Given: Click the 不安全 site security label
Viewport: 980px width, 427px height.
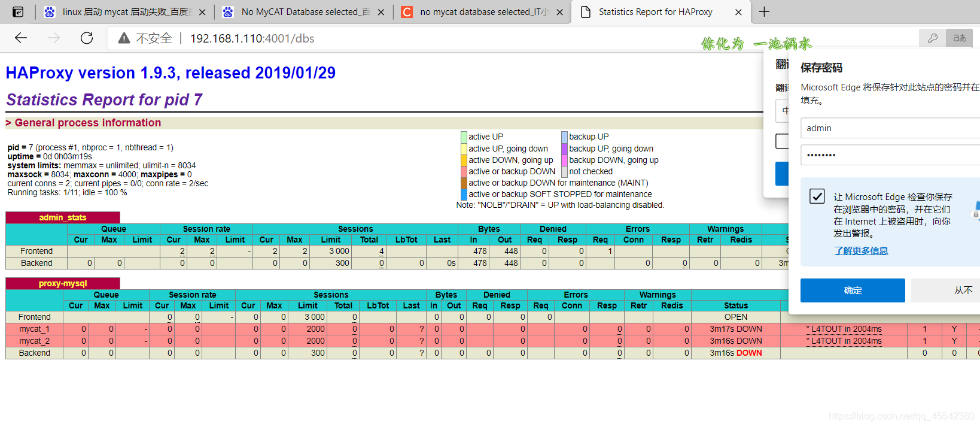Looking at the screenshot, I should click(154, 38).
